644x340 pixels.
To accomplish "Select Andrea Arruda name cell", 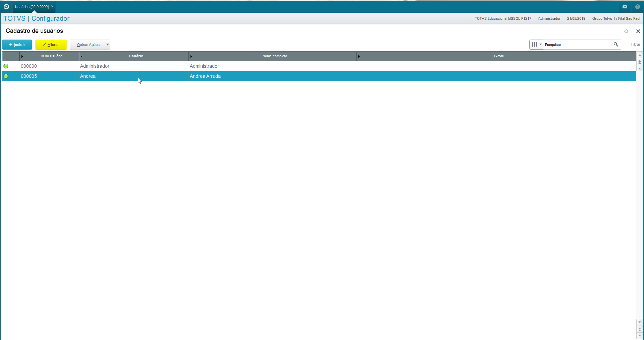I will [205, 76].
